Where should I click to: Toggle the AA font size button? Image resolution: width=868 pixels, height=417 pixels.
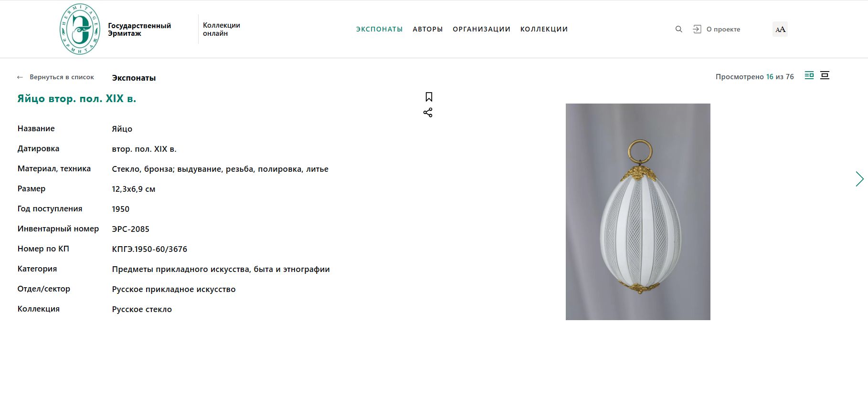[x=780, y=29]
